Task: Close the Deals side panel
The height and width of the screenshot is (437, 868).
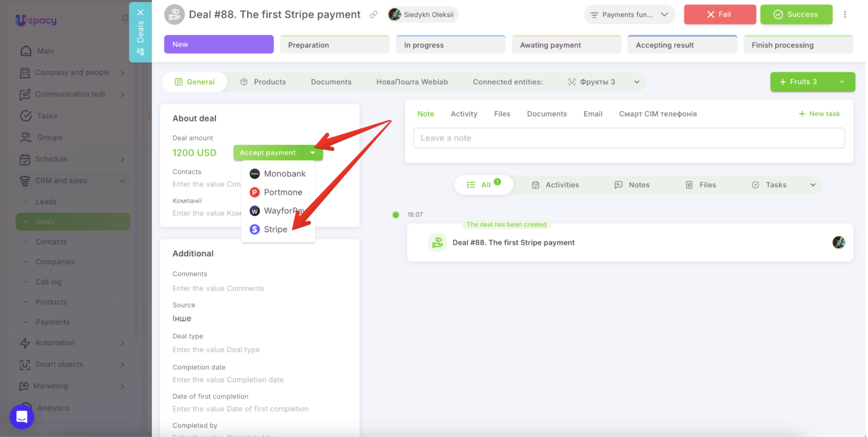Action: pos(140,12)
